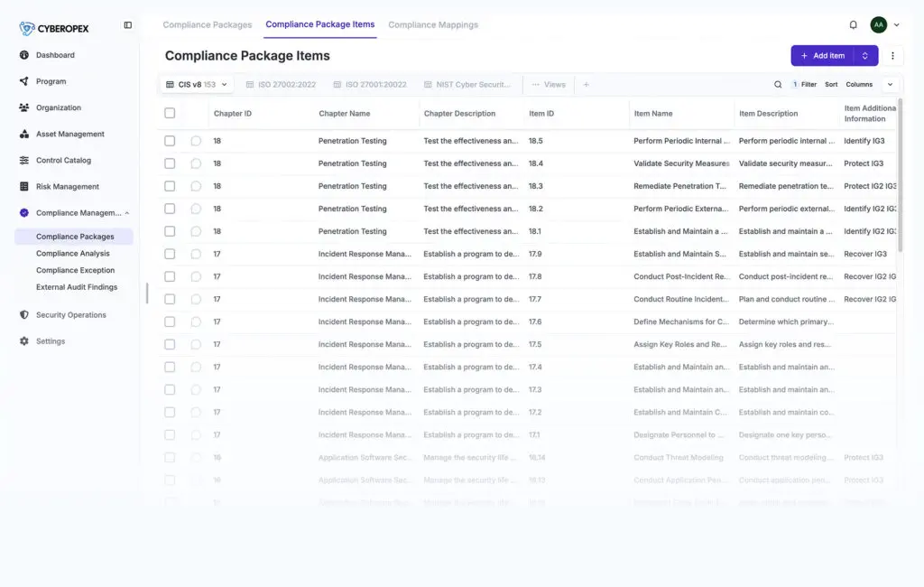Image resolution: width=924 pixels, height=587 pixels.
Task: Open comment bubble for item 18.3
Action: (x=196, y=186)
